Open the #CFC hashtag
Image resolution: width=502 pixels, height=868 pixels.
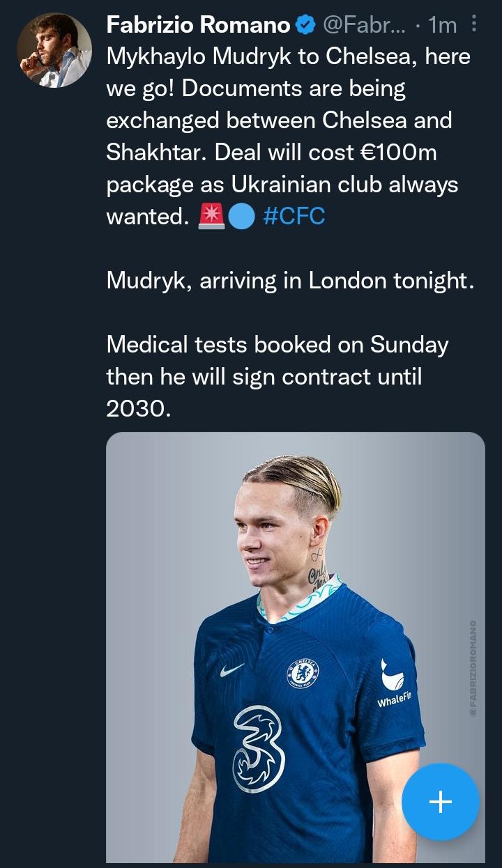pos(294,217)
